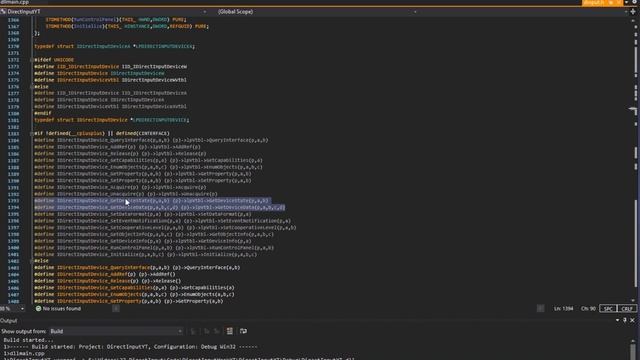Click the '1>dllmain.cpp' output line

[x=24, y=353]
